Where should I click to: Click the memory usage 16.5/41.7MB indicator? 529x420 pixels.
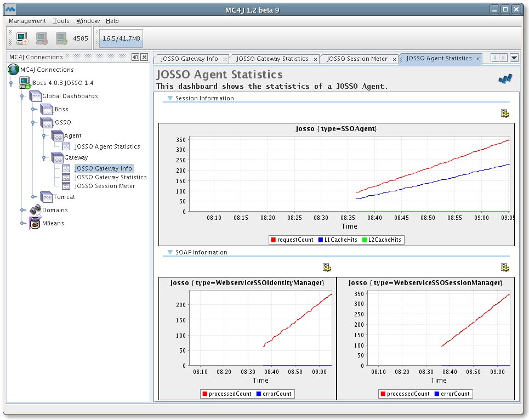click(x=121, y=38)
